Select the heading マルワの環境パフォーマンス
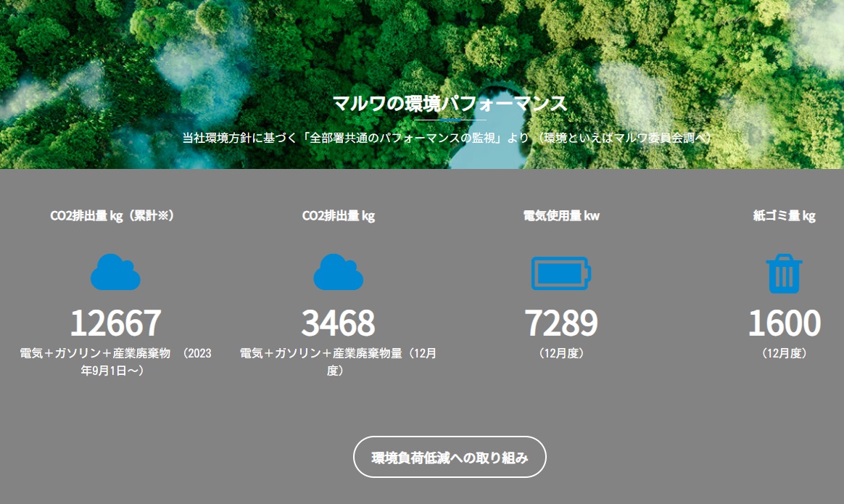Screen dimensions: 844x504 (x=450, y=103)
